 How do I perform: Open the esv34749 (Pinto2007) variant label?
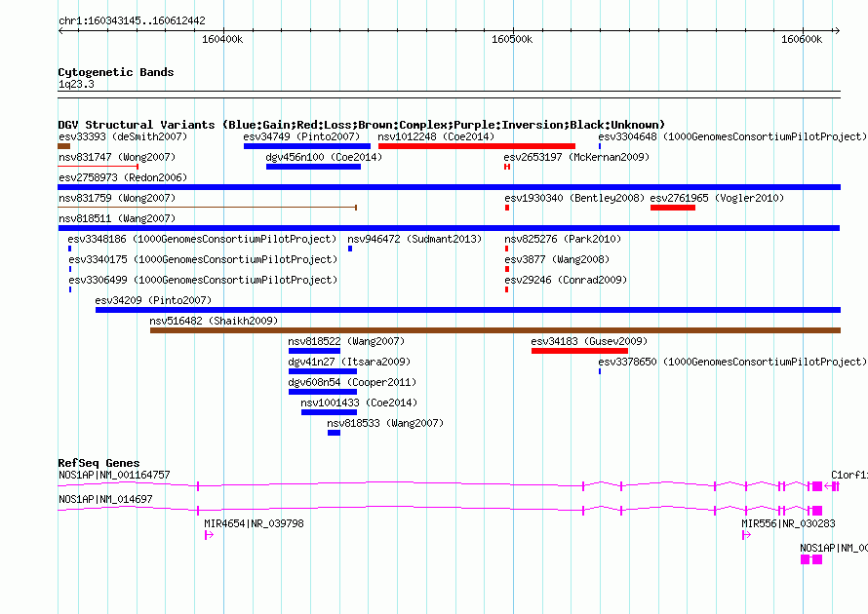click(x=301, y=136)
